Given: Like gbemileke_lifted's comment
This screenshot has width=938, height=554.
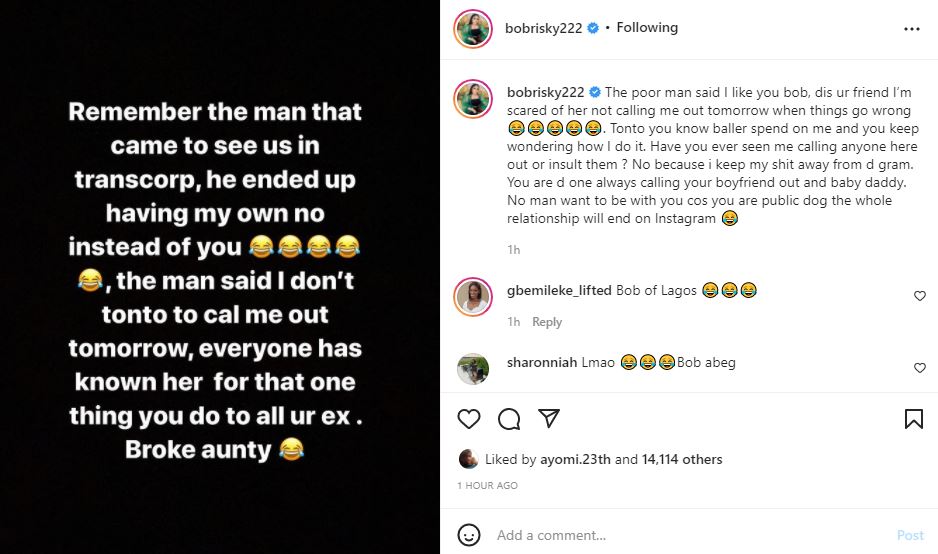Looking at the screenshot, I should (920, 296).
